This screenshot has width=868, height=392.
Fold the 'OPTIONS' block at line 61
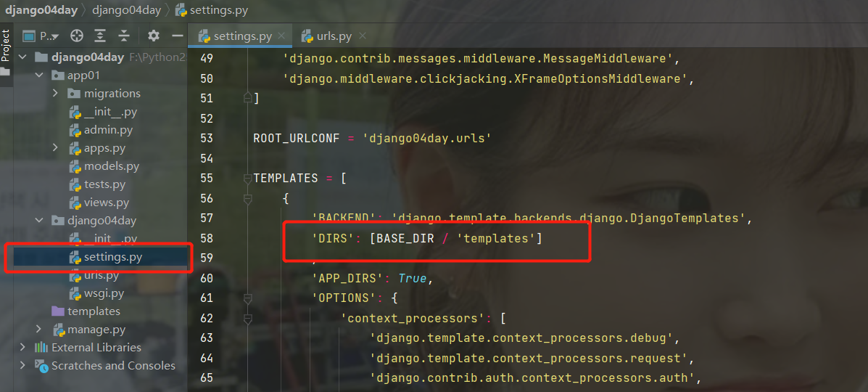pos(247,298)
